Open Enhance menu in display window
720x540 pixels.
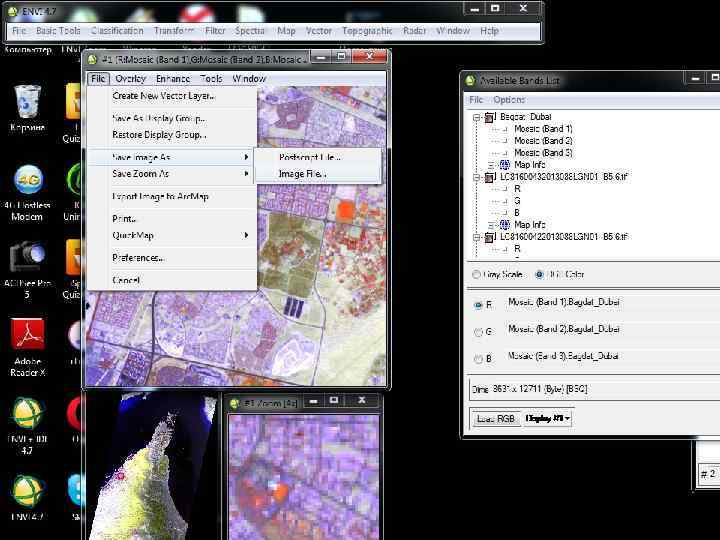tap(173, 79)
